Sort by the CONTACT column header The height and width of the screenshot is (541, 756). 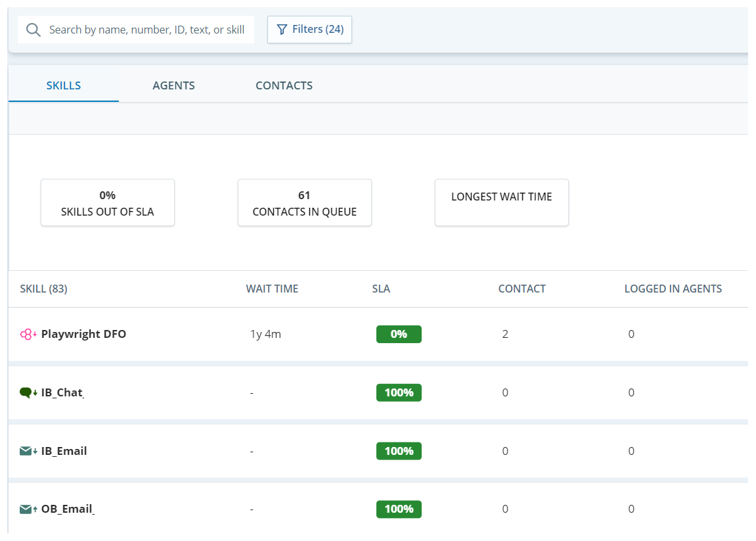coord(522,289)
